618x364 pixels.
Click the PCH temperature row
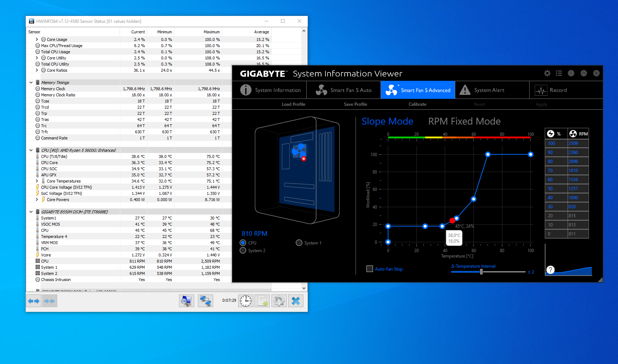click(129, 249)
